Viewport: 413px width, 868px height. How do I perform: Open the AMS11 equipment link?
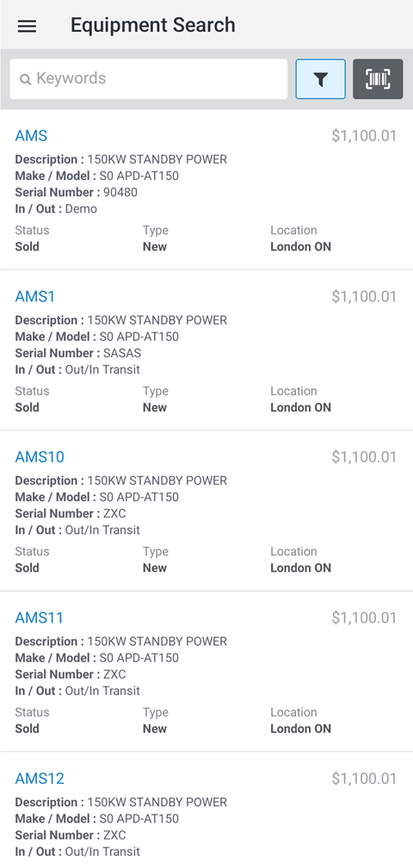pos(40,617)
